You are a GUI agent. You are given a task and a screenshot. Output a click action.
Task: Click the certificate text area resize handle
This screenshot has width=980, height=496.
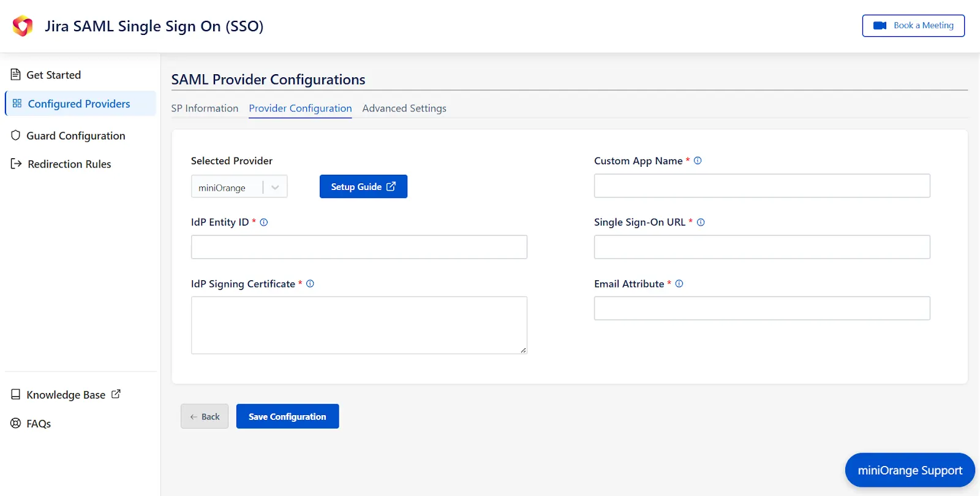pos(523,350)
